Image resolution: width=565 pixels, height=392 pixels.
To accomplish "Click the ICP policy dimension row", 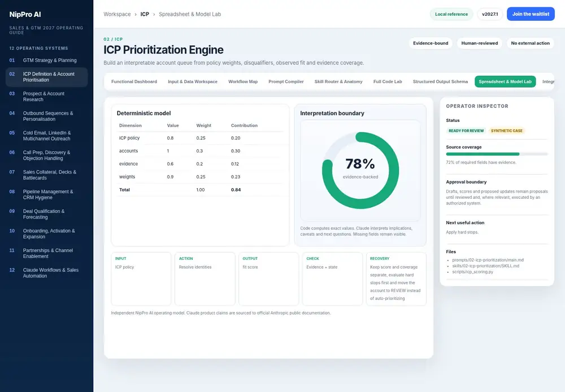I will pos(201,138).
